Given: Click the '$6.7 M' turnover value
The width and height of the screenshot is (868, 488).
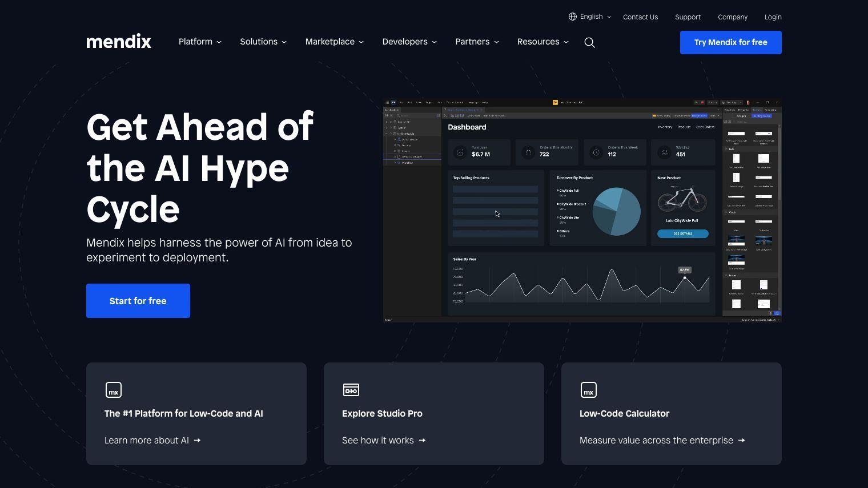Looking at the screenshot, I should pos(481,155).
